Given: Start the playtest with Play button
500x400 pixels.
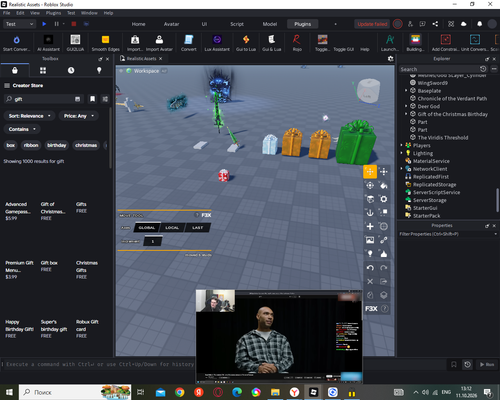Looking at the screenshot, I should [x=44, y=24].
